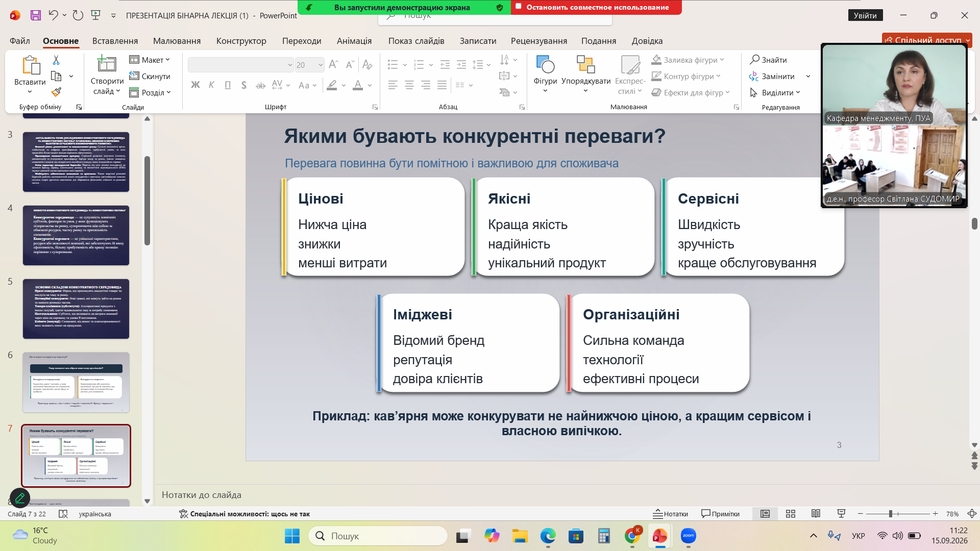Save the presentation with the floppy disk icon

pyautogui.click(x=35, y=15)
